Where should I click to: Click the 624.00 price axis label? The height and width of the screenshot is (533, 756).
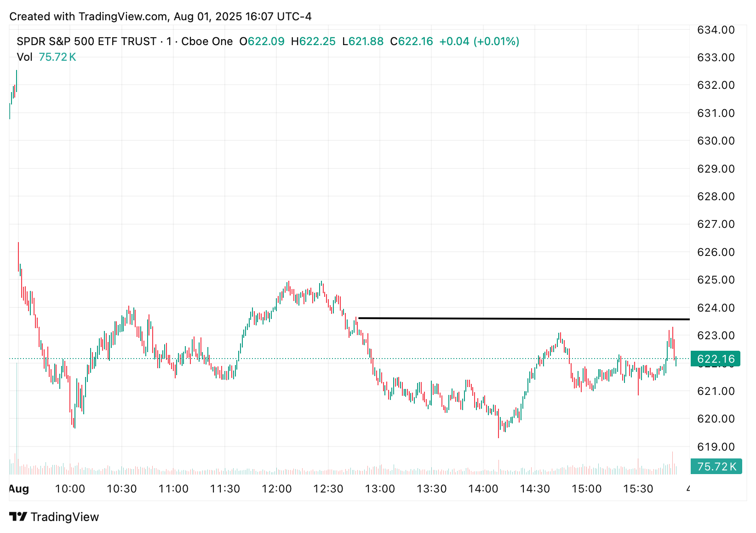[x=716, y=308]
